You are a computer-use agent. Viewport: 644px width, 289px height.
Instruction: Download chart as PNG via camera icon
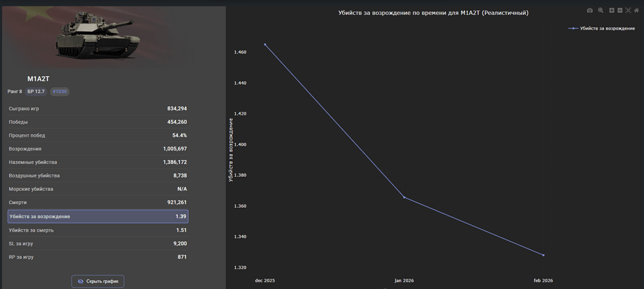pos(590,10)
